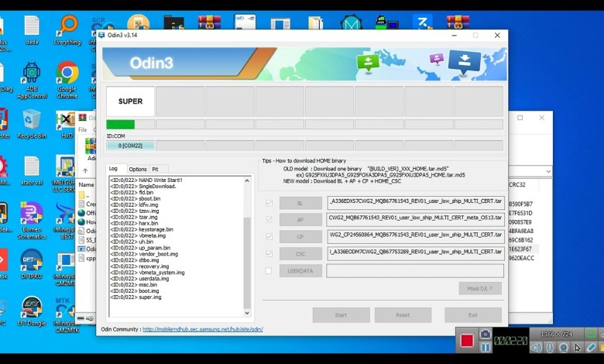The width and height of the screenshot is (604, 364).
Task: Click the green SUPER progress bar
Action: tap(120, 124)
